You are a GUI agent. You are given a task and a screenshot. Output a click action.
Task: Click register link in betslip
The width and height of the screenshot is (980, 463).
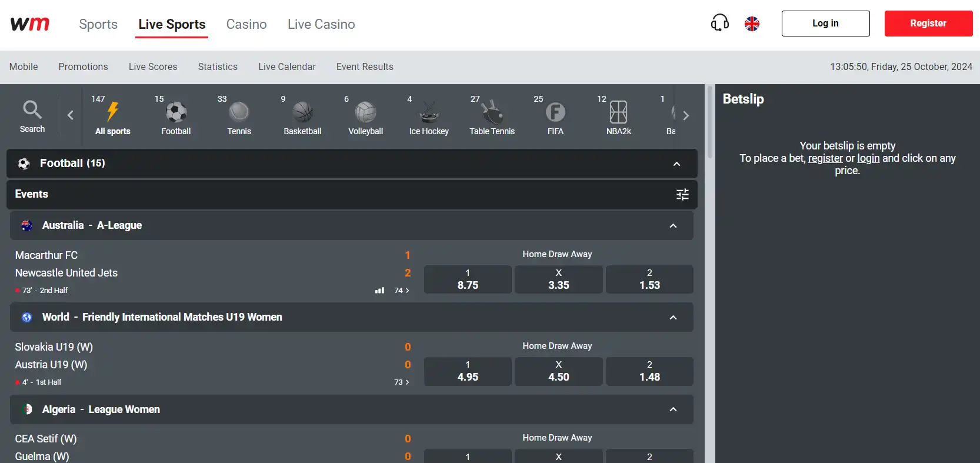click(x=825, y=158)
